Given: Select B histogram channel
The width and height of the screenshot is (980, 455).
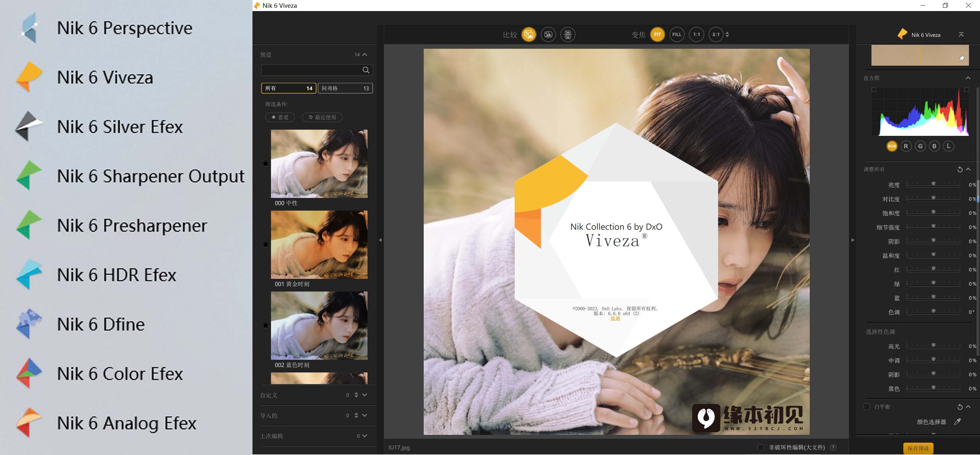Looking at the screenshot, I should point(935,146).
